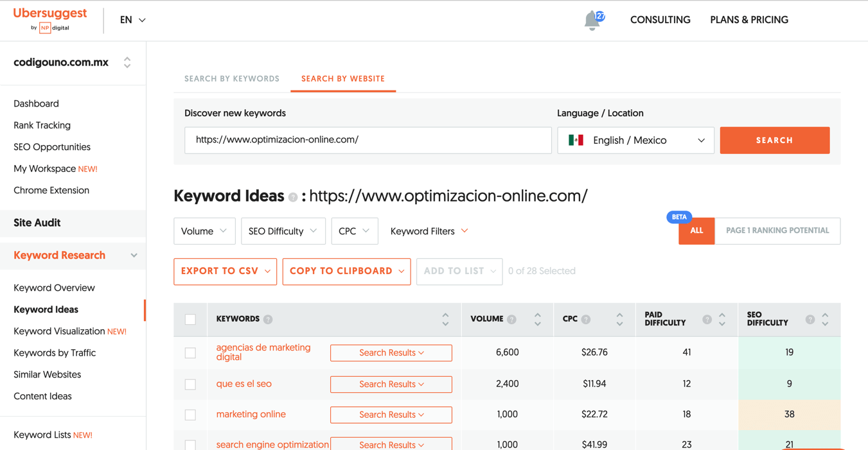
Task: Open the 'que es el seo' keyword link
Action: pyautogui.click(x=244, y=384)
